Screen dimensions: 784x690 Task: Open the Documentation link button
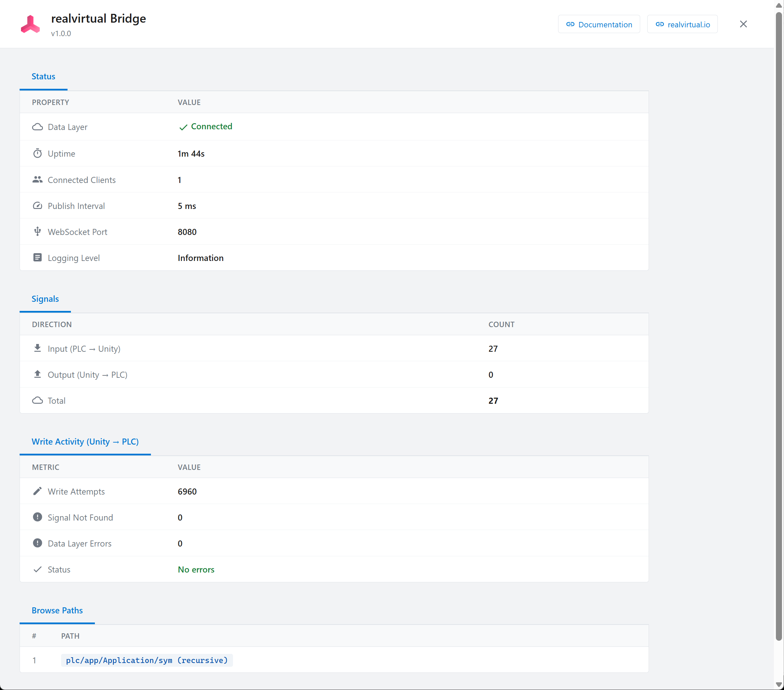tap(599, 25)
